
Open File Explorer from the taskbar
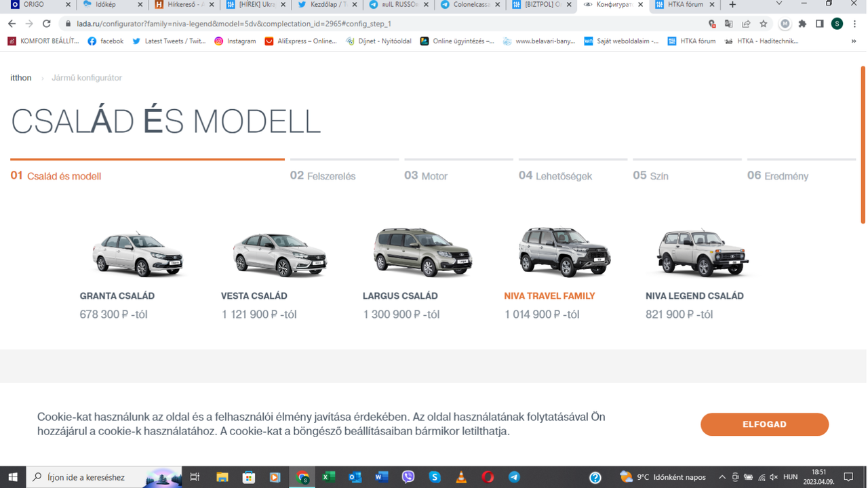click(222, 477)
